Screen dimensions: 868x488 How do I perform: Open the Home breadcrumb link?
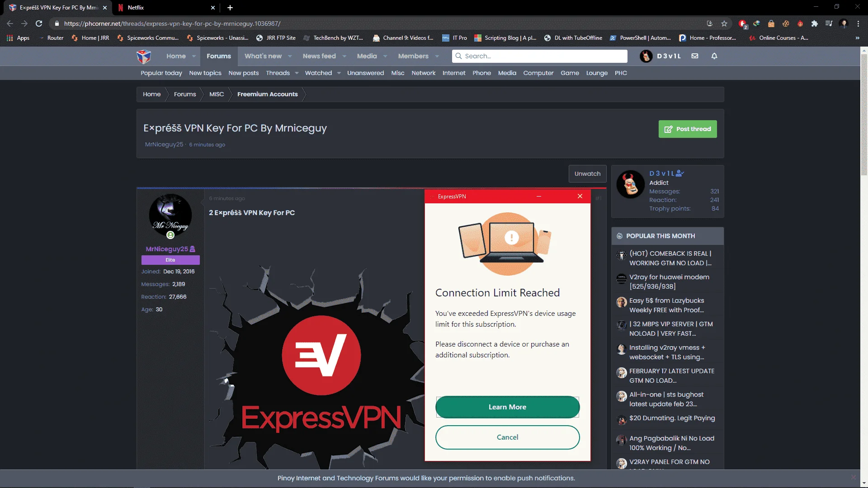[152, 94]
